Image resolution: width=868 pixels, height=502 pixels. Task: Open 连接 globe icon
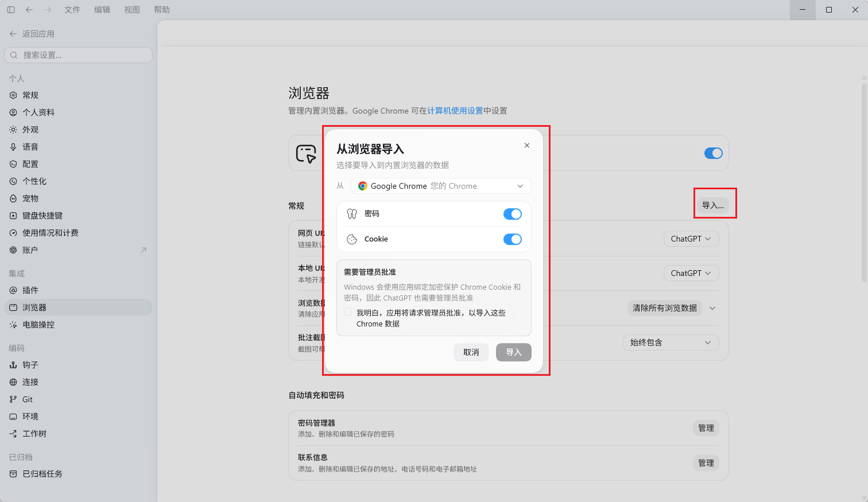click(x=13, y=382)
